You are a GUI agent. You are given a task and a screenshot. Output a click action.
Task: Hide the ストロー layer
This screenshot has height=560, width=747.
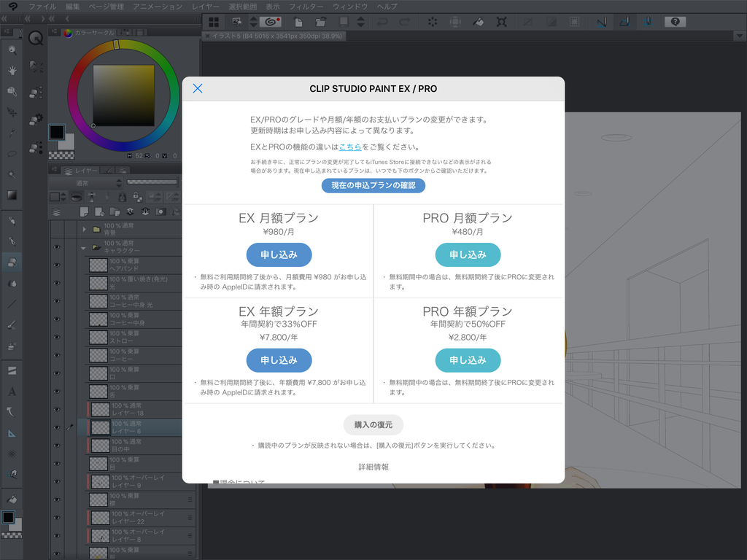(x=57, y=337)
